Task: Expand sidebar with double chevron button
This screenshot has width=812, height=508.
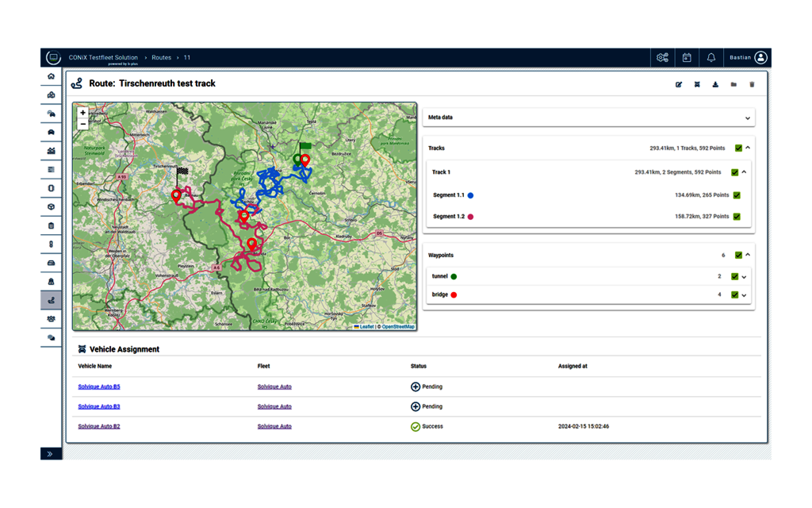Action: 50,454
